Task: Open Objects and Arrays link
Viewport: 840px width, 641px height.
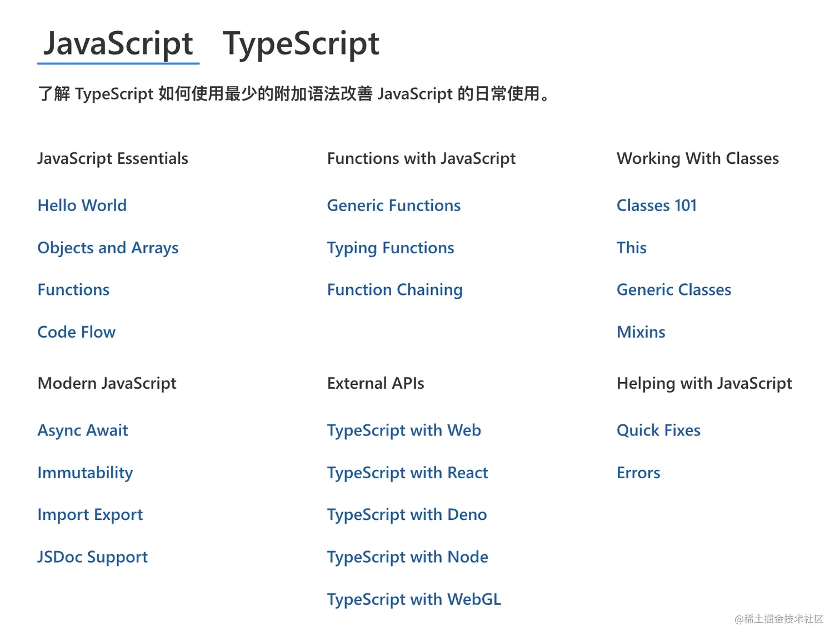Action: point(108,248)
